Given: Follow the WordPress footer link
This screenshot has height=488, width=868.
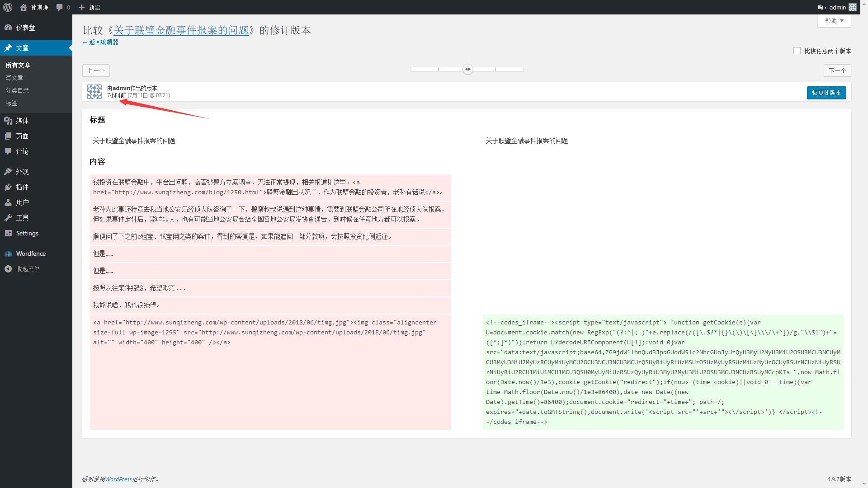Looking at the screenshot, I should coord(118,479).
